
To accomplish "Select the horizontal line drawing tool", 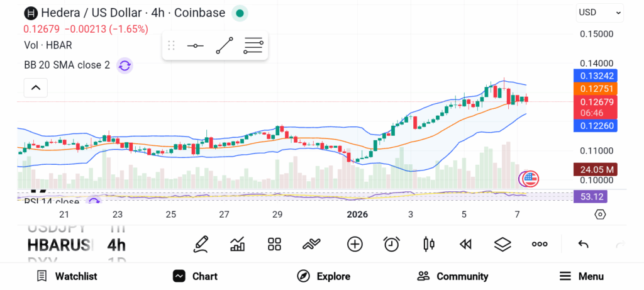I will (x=195, y=46).
